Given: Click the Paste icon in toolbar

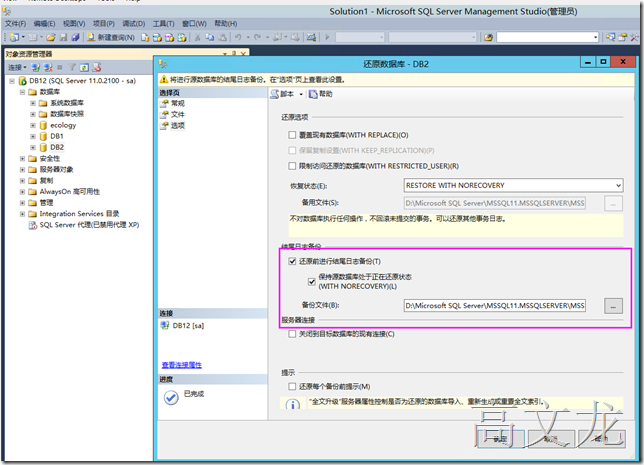Looking at the screenshot, I should [222, 37].
